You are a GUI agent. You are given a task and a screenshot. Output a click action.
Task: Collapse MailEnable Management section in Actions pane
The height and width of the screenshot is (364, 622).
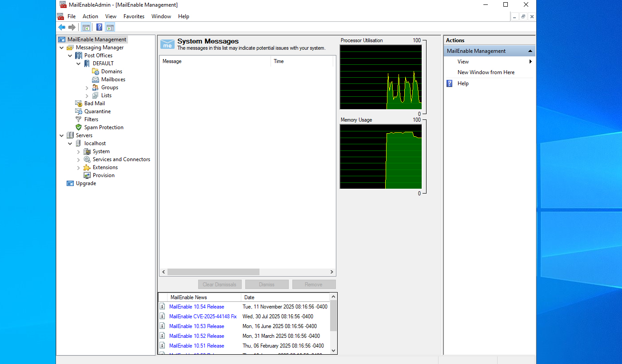pyautogui.click(x=530, y=51)
